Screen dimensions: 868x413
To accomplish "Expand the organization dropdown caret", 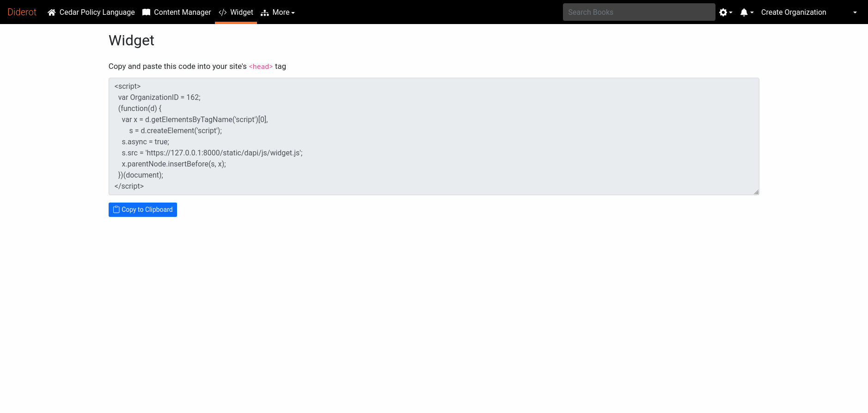I will tap(855, 12).
